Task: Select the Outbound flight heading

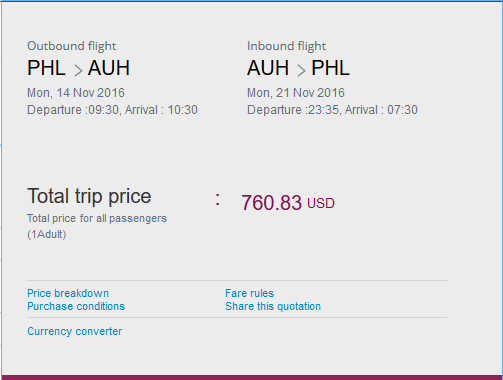Action: point(72,46)
